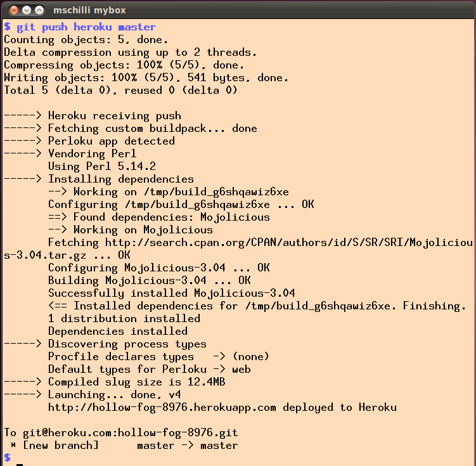The width and height of the screenshot is (476, 466).
Task: Maximize the terminal window
Action: (x=39, y=10)
